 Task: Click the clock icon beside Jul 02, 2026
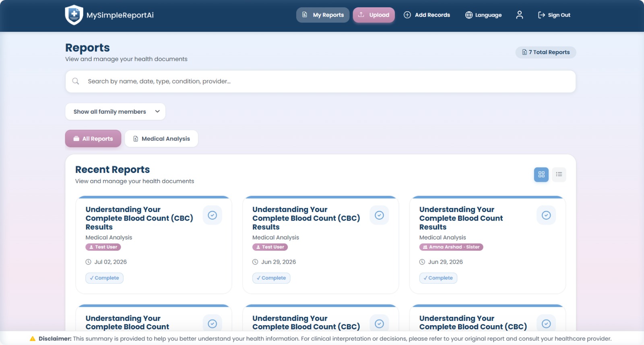[89, 262]
